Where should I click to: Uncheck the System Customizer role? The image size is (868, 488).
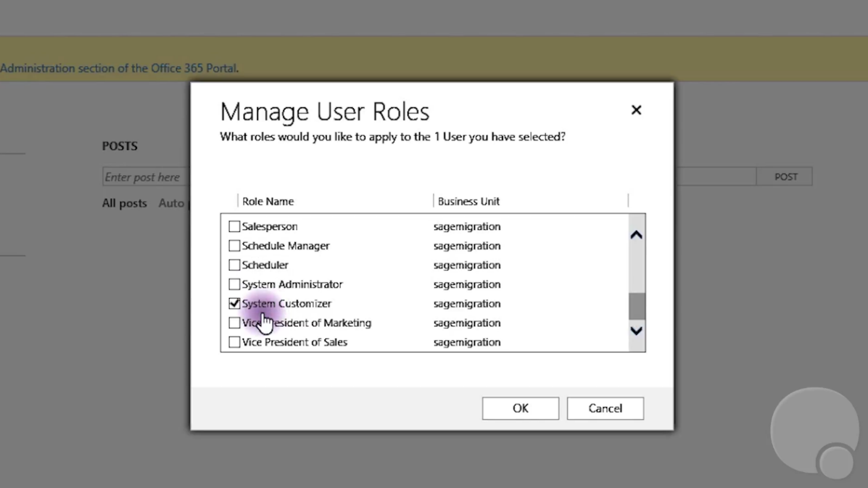click(234, 303)
